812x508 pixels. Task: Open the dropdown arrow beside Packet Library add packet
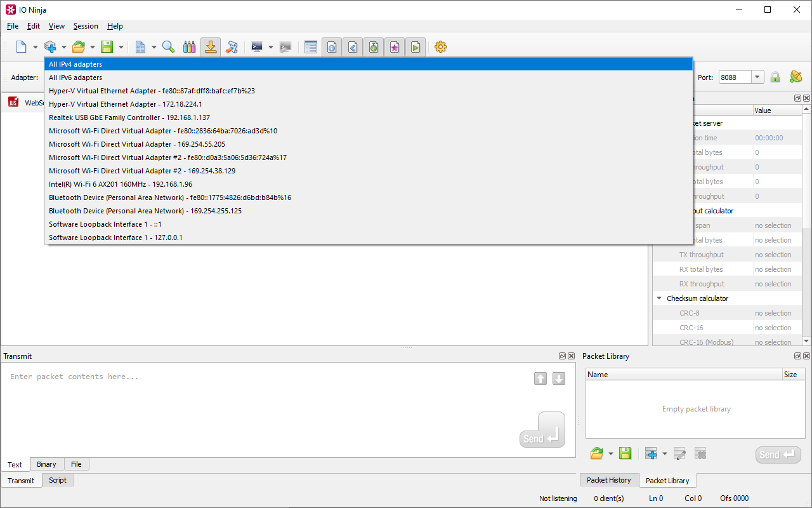point(664,453)
